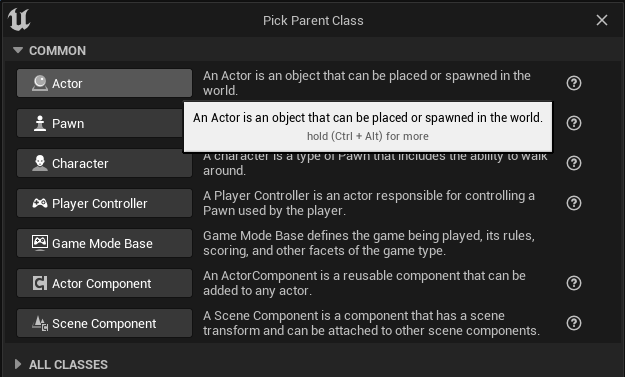Image resolution: width=625 pixels, height=377 pixels.
Task: Close the Pick Parent Class dialog
Action: point(602,20)
